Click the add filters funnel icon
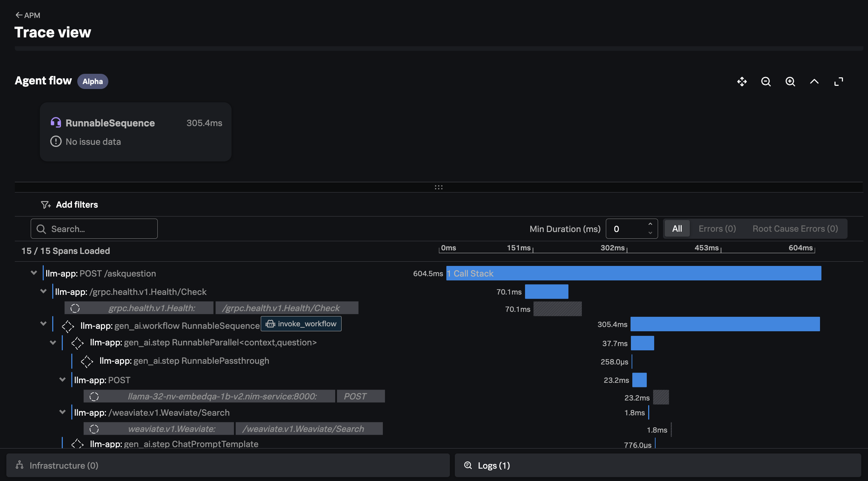The width and height of the screenshot is (868, 481). [46, 205]
